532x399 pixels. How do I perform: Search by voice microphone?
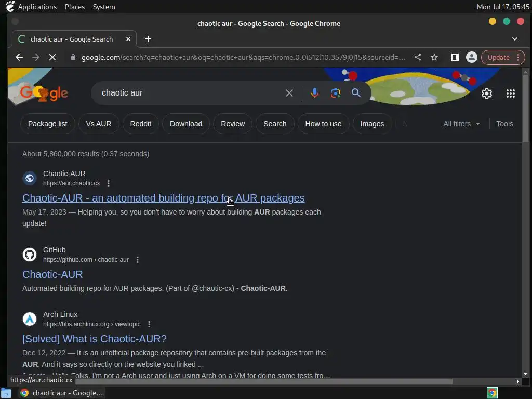coord(314,93)
